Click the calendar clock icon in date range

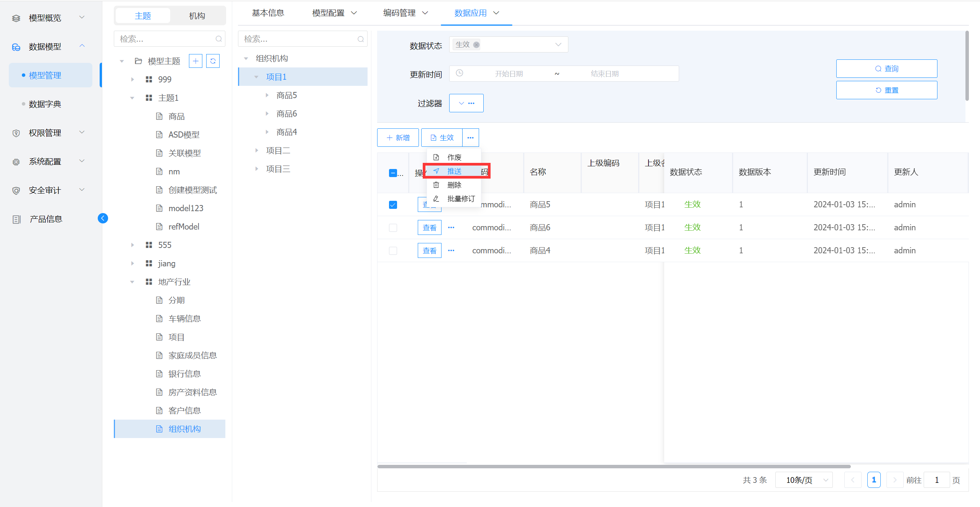[x=460, y=73]
